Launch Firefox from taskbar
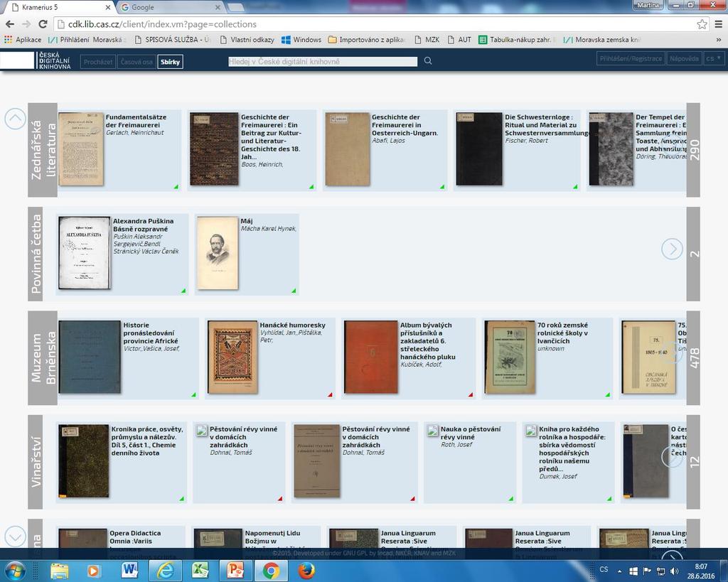 pyautogui.click(x=306, y=571)
